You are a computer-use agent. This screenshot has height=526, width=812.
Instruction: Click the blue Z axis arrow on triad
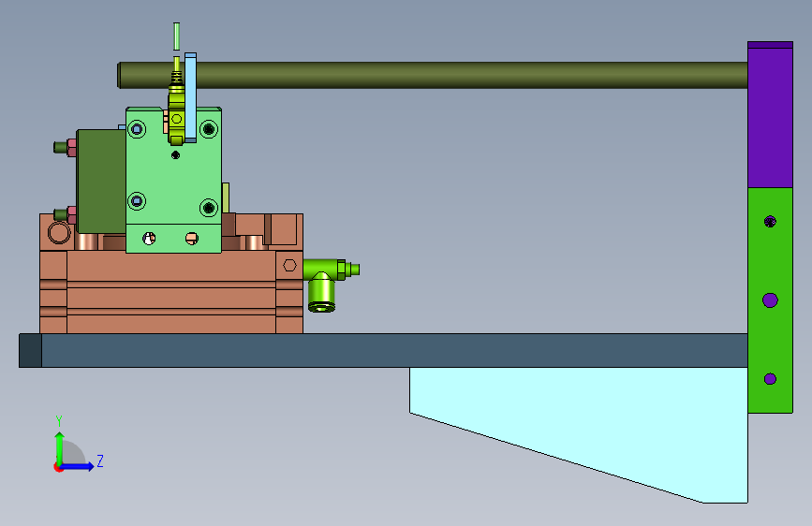coord(78,466)
